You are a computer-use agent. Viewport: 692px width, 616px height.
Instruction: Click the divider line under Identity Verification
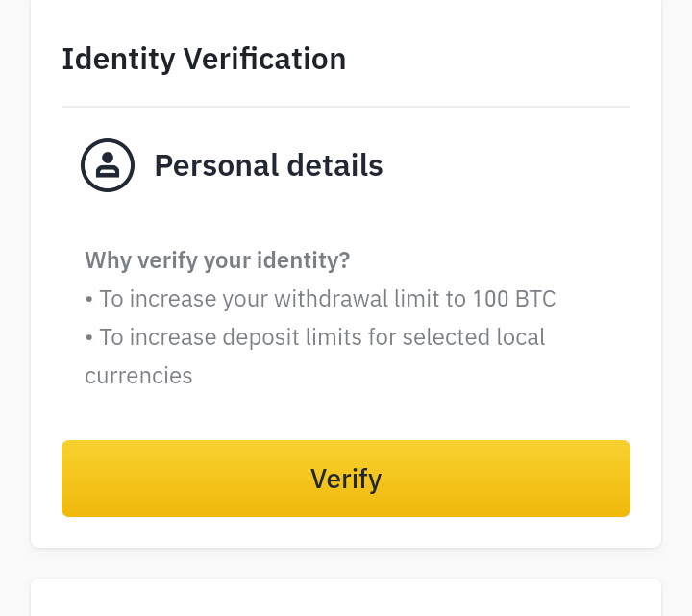click(346, 106)
